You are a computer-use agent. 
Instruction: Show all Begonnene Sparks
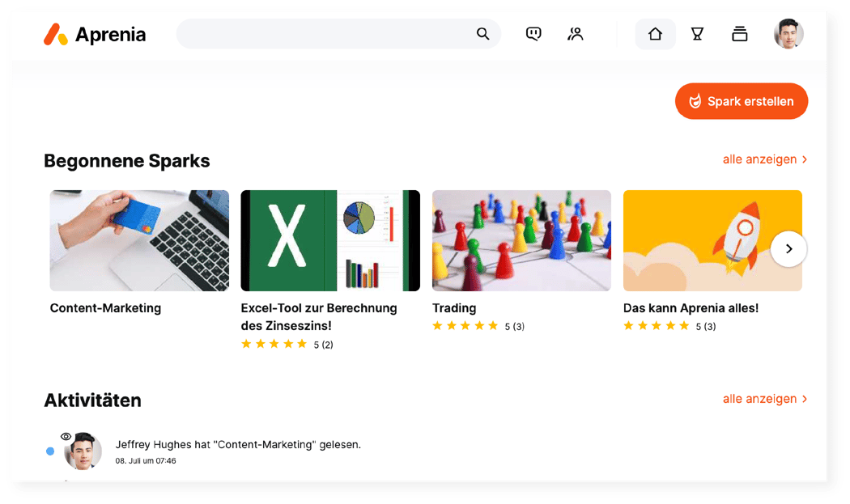[x=764, y=159]
